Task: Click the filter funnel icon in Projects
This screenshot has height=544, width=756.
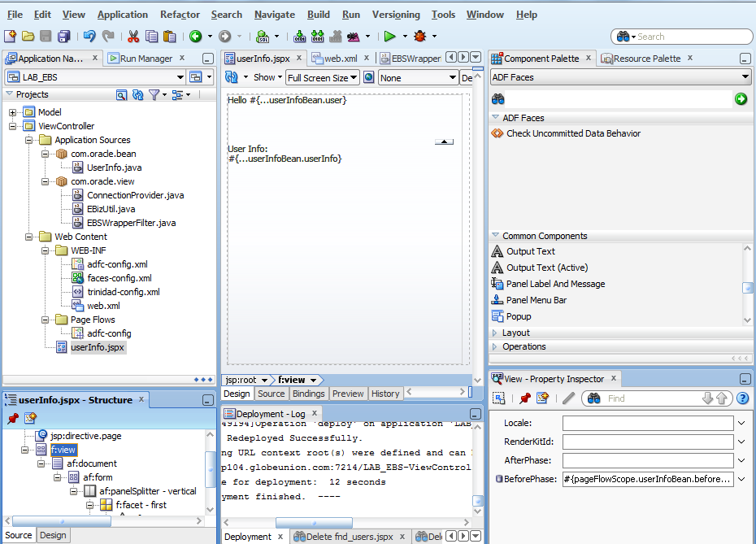Action: [154, 94]
